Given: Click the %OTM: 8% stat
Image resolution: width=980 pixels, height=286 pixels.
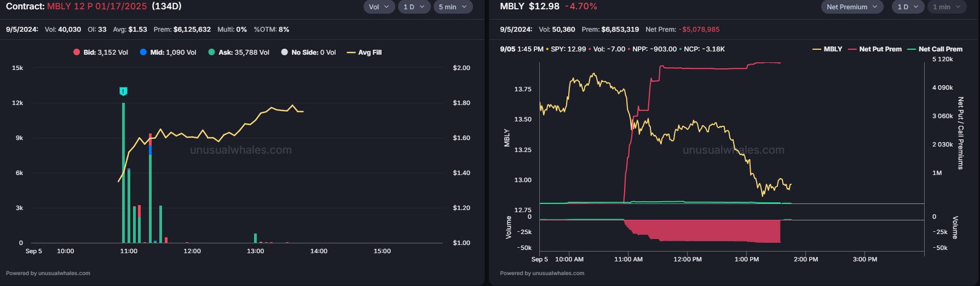Looking at the screenshot, I should (x=272, y=30).
